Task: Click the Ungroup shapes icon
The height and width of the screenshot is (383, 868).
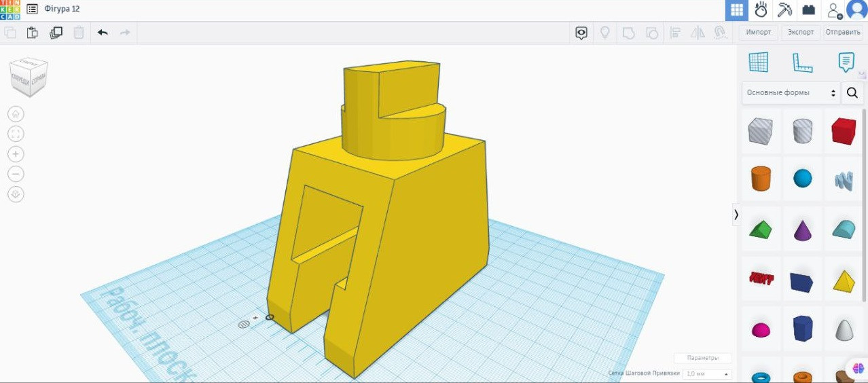Action: [651, 33]
